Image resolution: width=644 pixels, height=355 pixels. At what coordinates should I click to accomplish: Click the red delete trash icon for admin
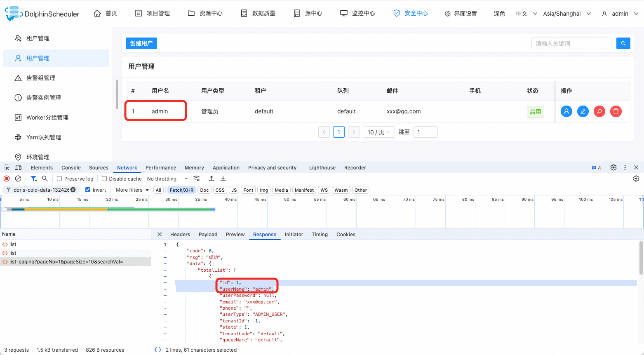click(x=616, y=111)
